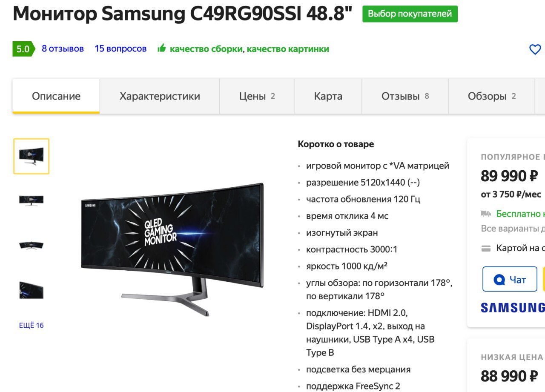Click the delivery truck icon
The height and width of the screenshot is (392, 545).
coord(486,214)
